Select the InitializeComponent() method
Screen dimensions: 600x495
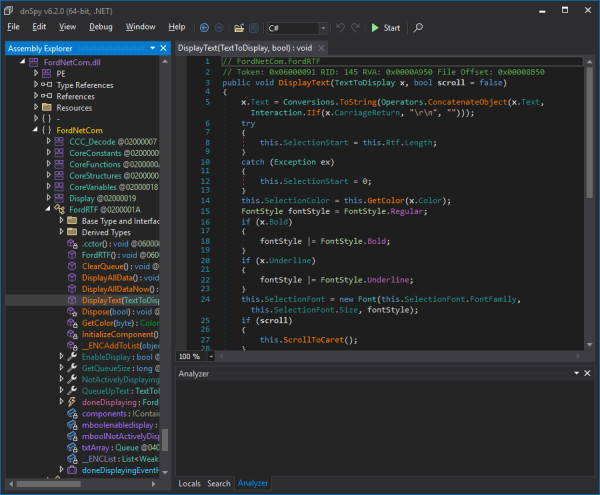pos(120,334)
